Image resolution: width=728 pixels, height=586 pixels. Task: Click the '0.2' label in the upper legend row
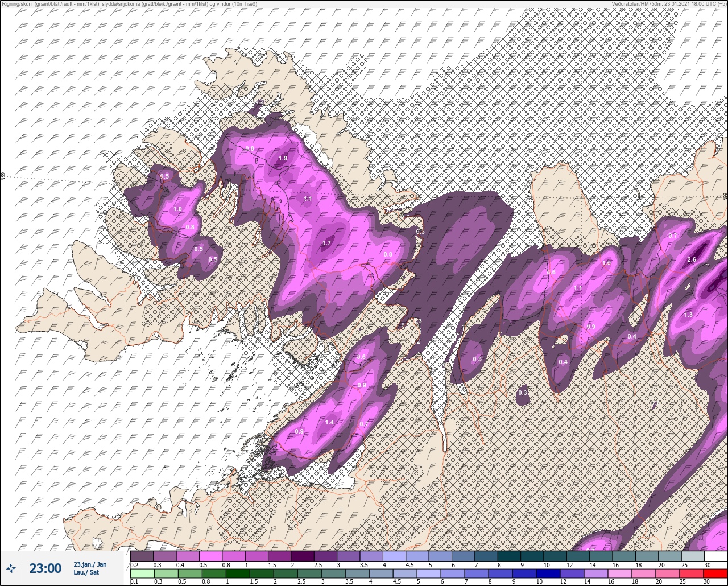[134, 564]
